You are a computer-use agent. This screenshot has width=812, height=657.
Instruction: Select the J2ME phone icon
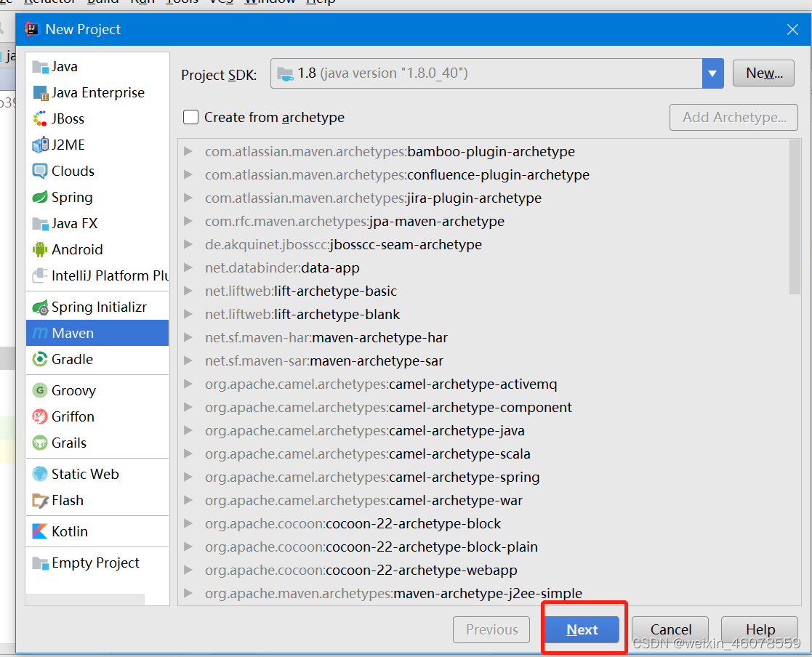click(x=40, y=145)
